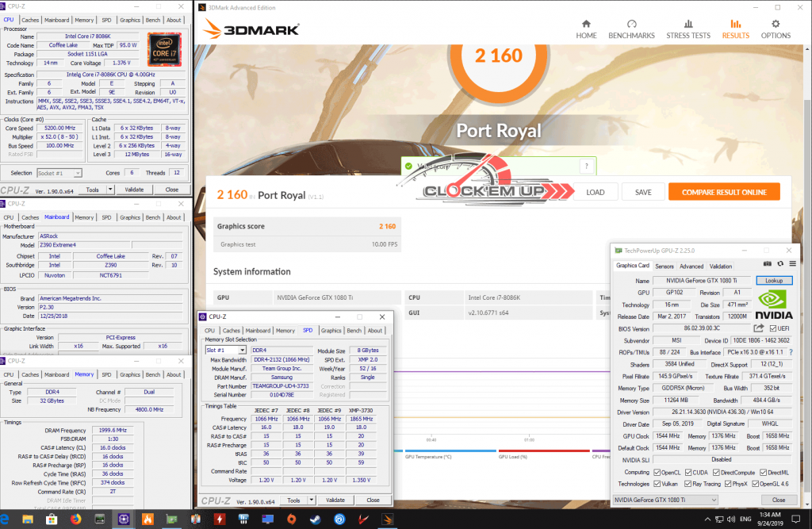This screenshot has width=812, height=529.
Task: Toggle the UEFI checkbox in GPU-Z
Action: click(772, 328)
